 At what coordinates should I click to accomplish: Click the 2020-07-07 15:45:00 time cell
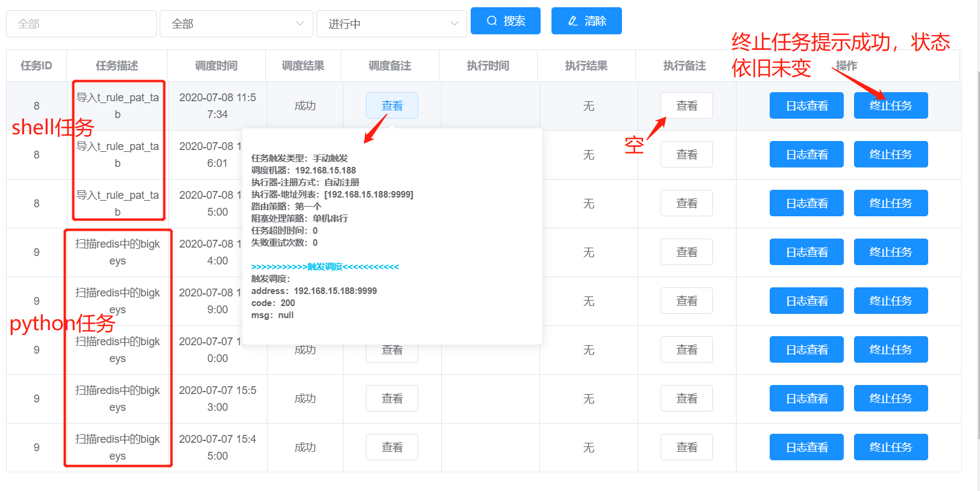tap(218, 448)
